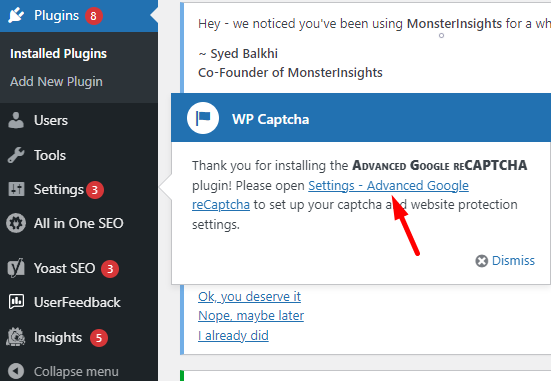
Task: Click the Insights monster icon
Action: point(15,337)
